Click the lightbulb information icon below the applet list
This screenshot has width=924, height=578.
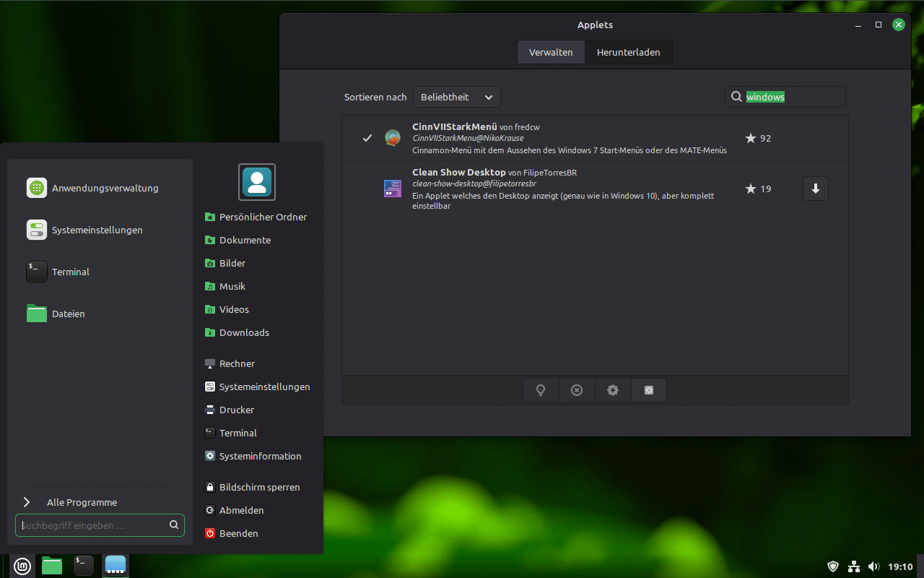541,389
